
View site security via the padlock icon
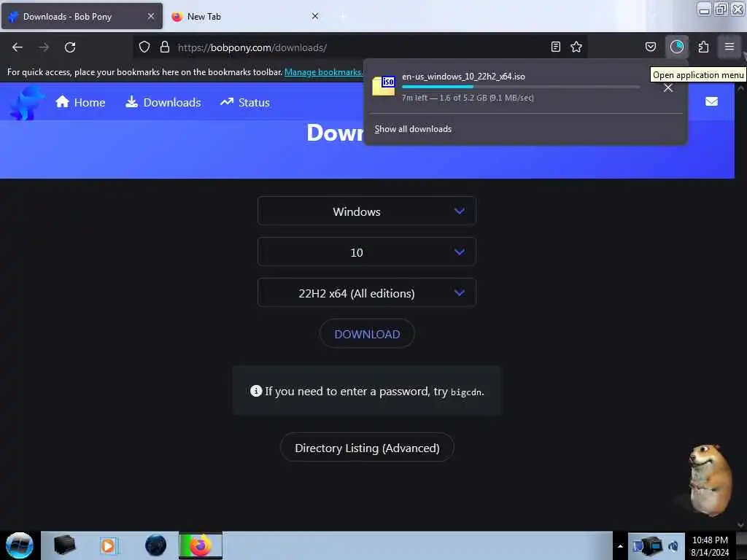click(165, 47)
